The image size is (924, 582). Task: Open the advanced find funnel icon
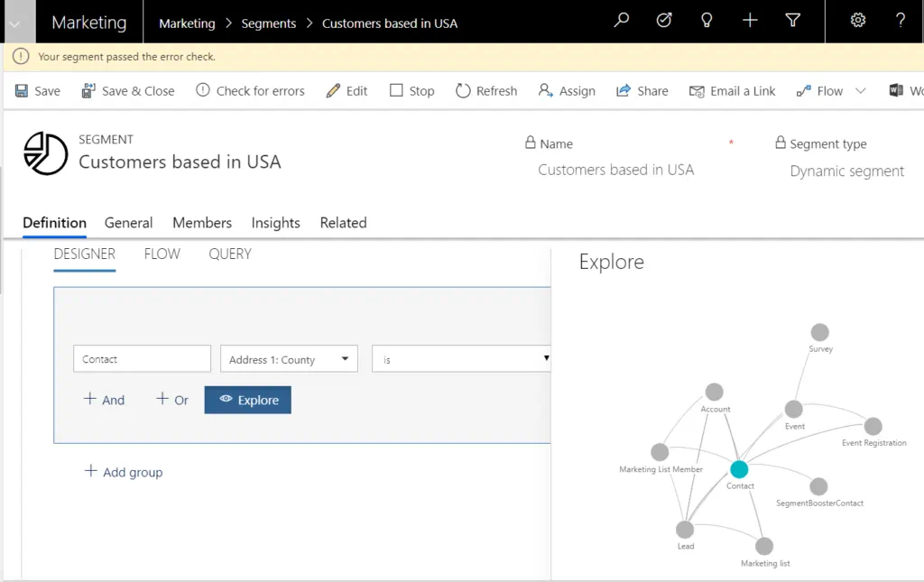click(x=793, y=21)
